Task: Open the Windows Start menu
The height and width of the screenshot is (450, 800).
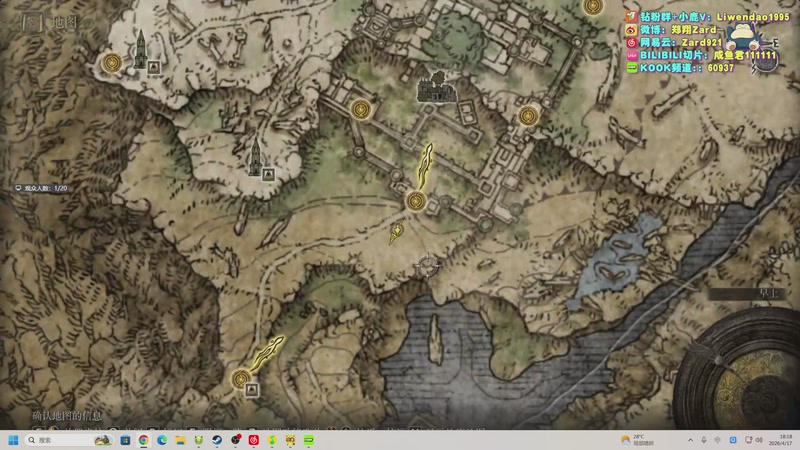Action: point(13,440)
